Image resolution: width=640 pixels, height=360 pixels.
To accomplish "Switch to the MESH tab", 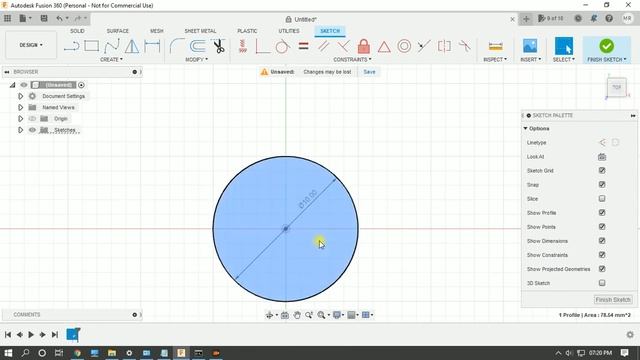I will pos(157,31).
